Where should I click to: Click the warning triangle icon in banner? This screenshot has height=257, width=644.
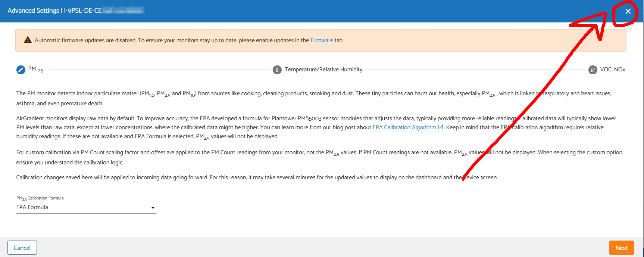pos(28,40)
